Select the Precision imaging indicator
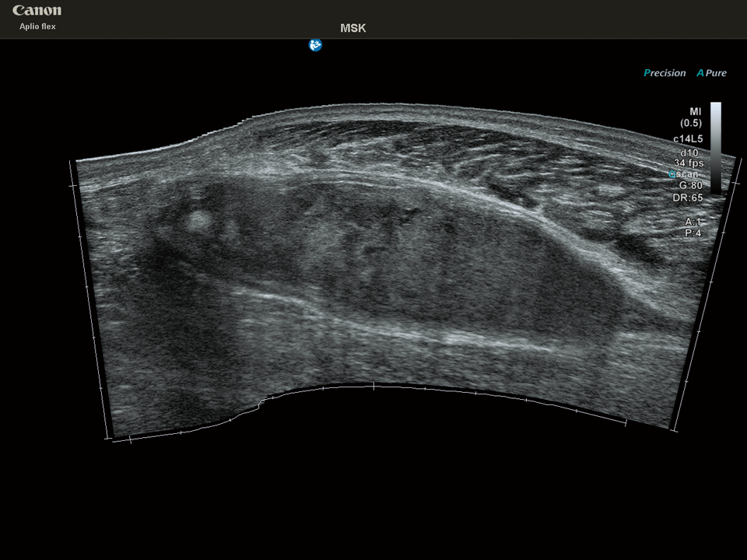Viewport: 747px width, 560px height. tap(665, 73)
